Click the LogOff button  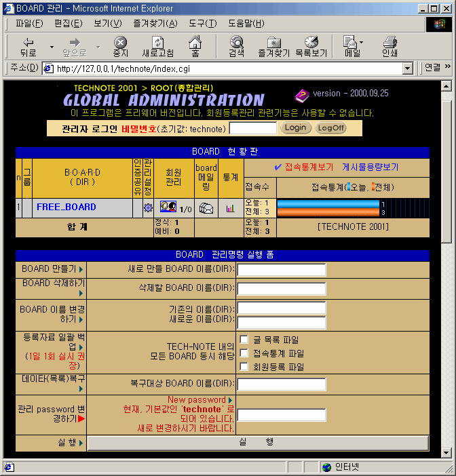click(330, 127)
